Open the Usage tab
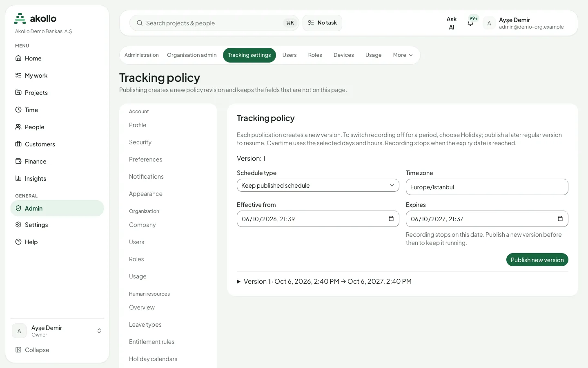The image size is (588, 368). coord(374,55)
